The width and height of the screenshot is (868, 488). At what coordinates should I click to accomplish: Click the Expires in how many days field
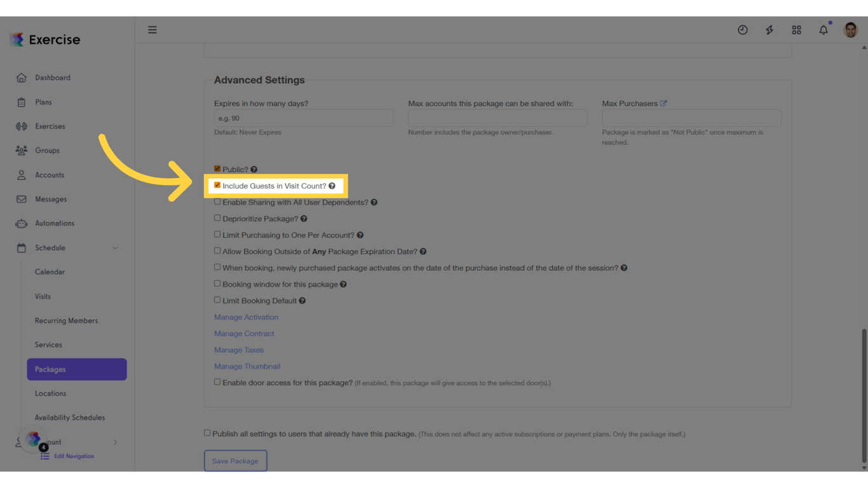click(303, 118)
